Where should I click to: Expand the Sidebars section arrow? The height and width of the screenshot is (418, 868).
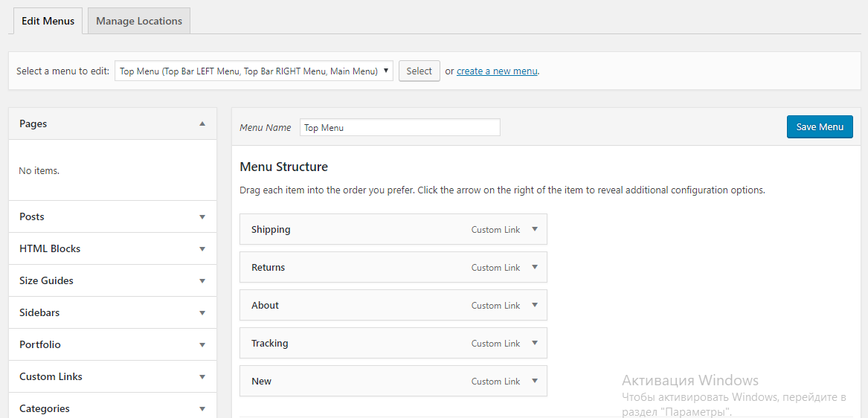pyautogui.click(x=202, y=313)
